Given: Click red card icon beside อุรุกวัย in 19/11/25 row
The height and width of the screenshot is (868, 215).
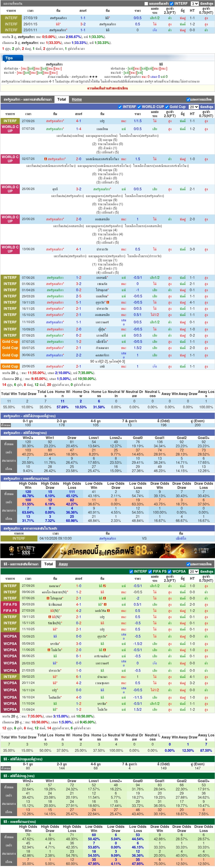Looking at the screenshot, I should (x=107, y=303).
